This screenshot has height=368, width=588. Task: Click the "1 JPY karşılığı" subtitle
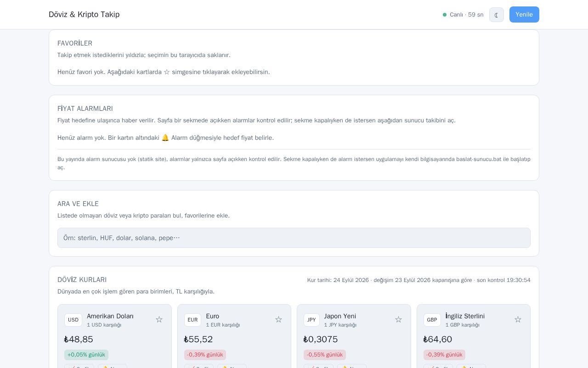340,325
